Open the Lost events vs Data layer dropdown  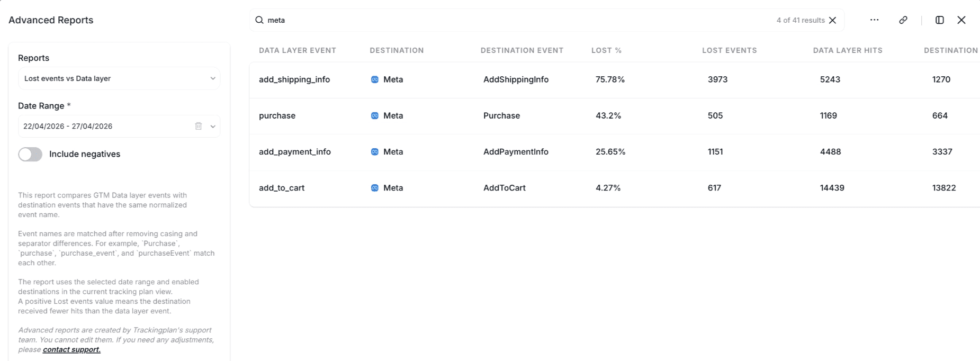click(x=119, y=78)
